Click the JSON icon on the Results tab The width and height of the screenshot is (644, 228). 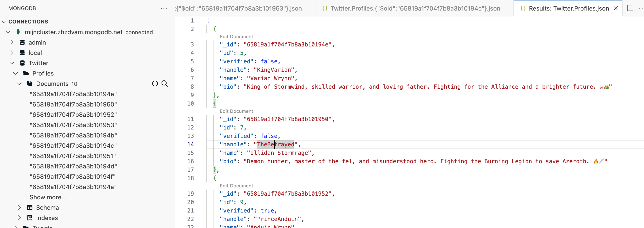[523, 8]
